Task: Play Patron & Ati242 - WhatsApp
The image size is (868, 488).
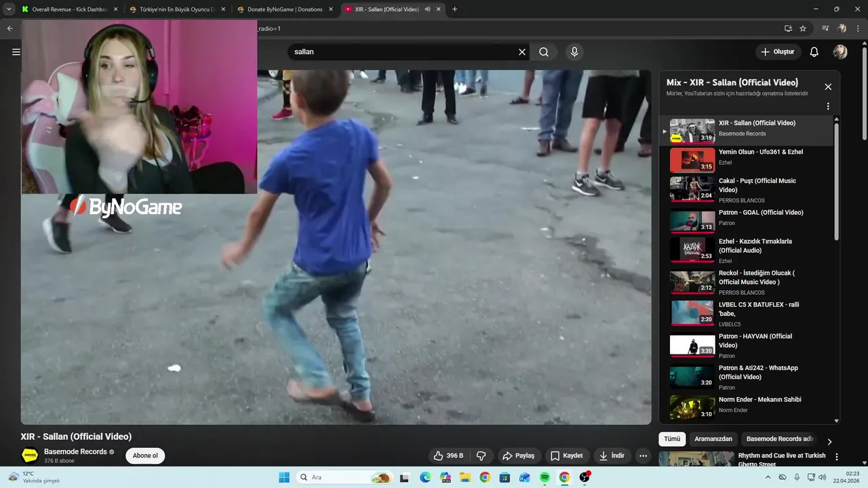Action: coord(746,377)
